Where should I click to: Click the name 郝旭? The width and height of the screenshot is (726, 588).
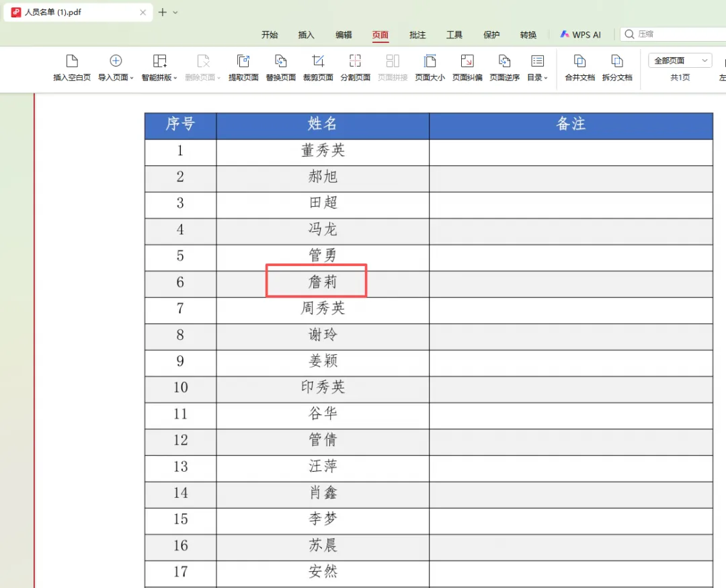323,176
